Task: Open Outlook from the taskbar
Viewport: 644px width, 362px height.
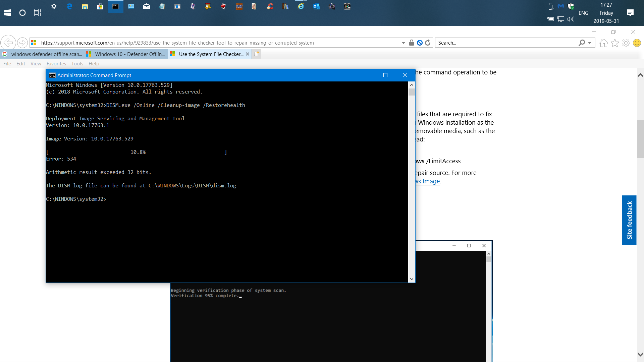Action: (316, 6)
